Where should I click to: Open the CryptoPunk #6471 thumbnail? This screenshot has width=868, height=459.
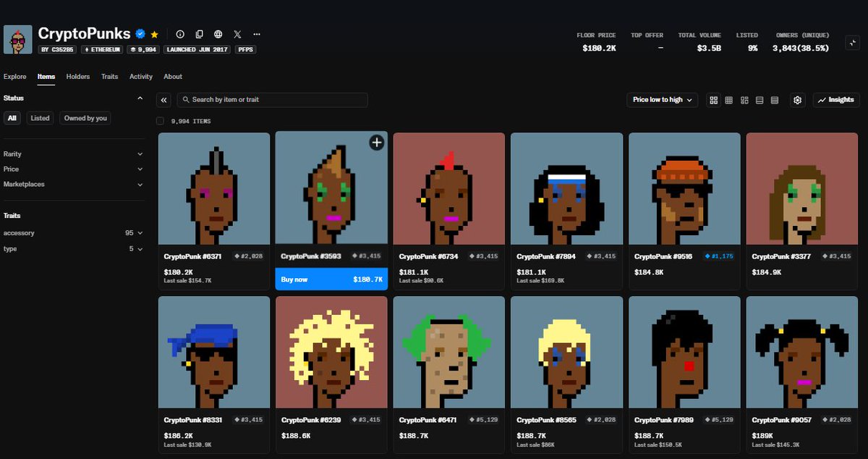448,352
